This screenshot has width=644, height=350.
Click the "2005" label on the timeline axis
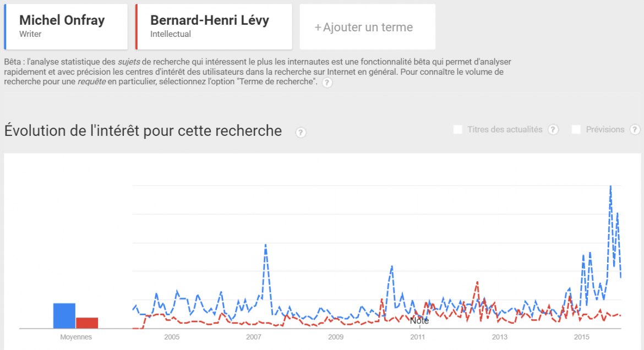pyautogui.click(x=172, y=336)
